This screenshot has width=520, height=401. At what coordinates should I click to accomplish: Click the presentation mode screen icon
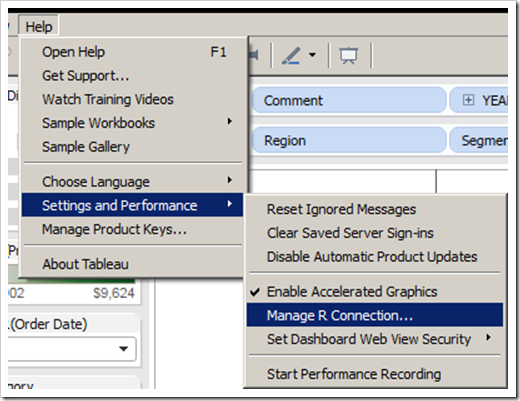coord(349,56)
